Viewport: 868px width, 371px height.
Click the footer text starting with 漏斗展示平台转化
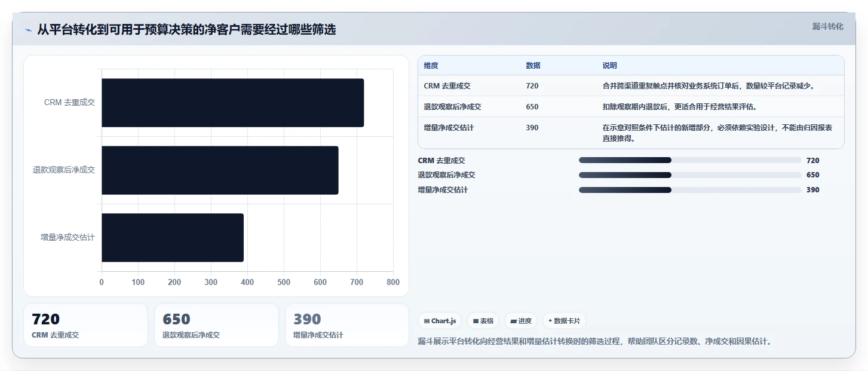(x=594, y=342)
